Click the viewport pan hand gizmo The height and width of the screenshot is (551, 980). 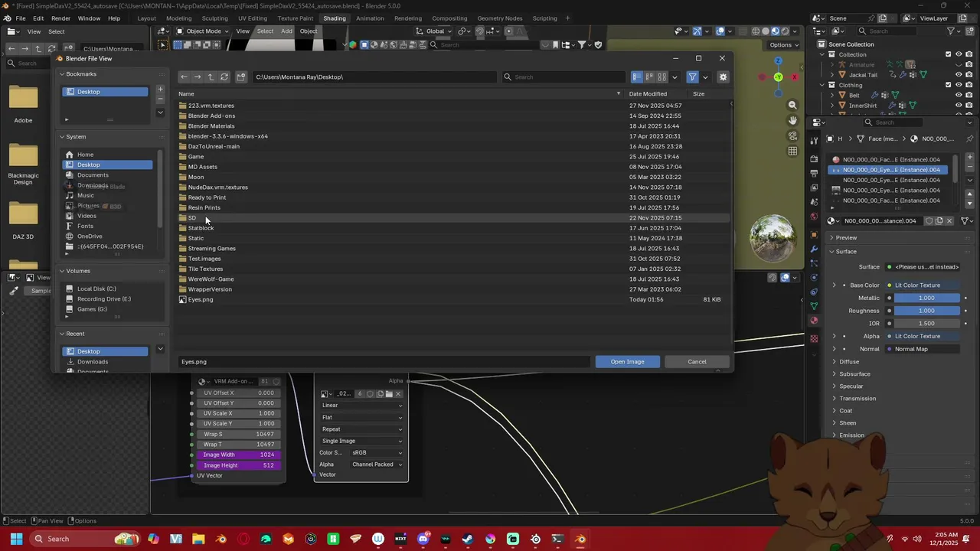point(792,120)
